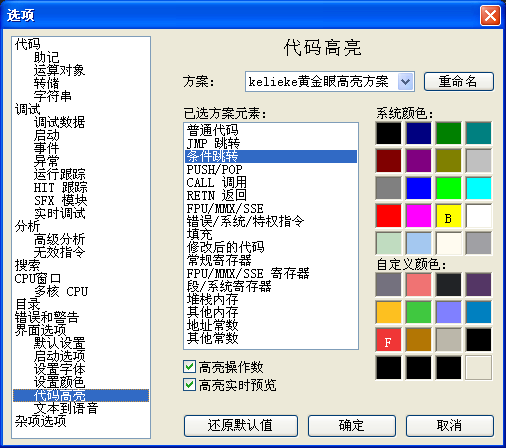This screenshot has height=448, width=506.
Task: Open 多核 CPU in the options tree
Action: tap(61, 291)
